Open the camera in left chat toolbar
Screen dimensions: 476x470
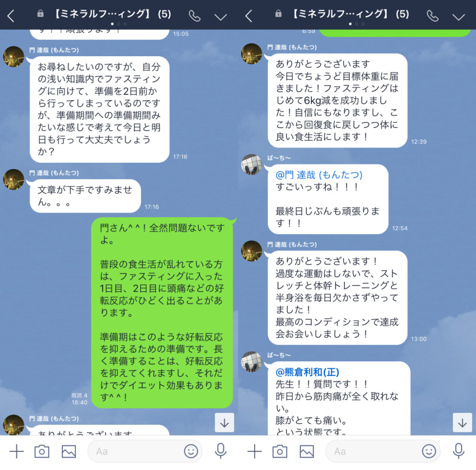click(42, 451)
